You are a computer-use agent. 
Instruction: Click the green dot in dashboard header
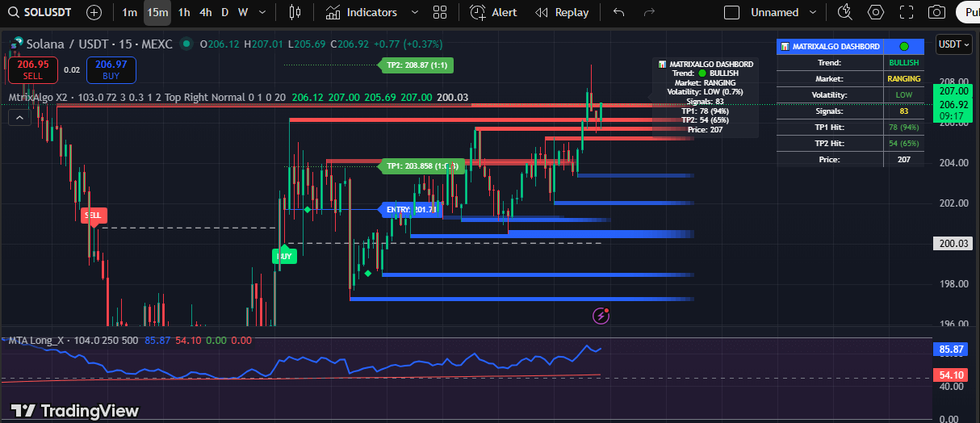click(x=904, y=47)
